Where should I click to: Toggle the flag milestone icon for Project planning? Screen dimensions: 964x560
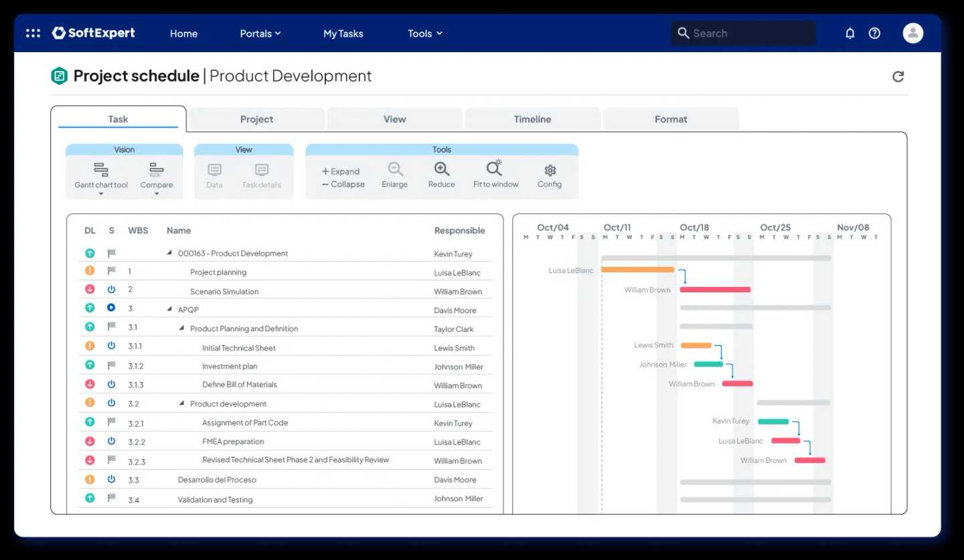point(111,270)
